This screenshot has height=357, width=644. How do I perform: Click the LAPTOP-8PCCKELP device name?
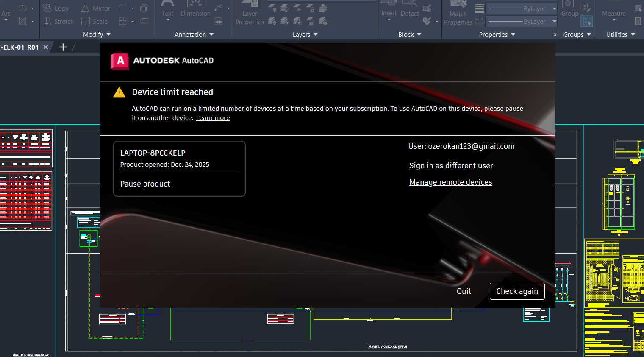tap(153, 153)
